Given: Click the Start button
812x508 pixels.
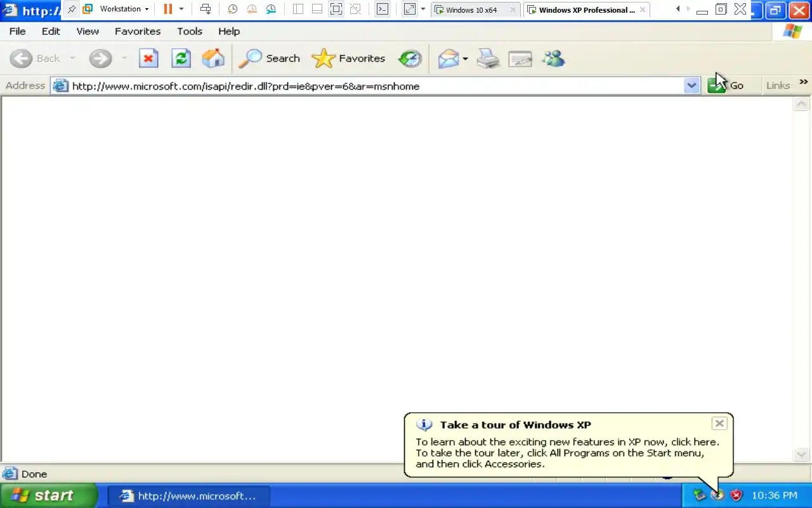Looking at the screenshot, I should [48, 495].
